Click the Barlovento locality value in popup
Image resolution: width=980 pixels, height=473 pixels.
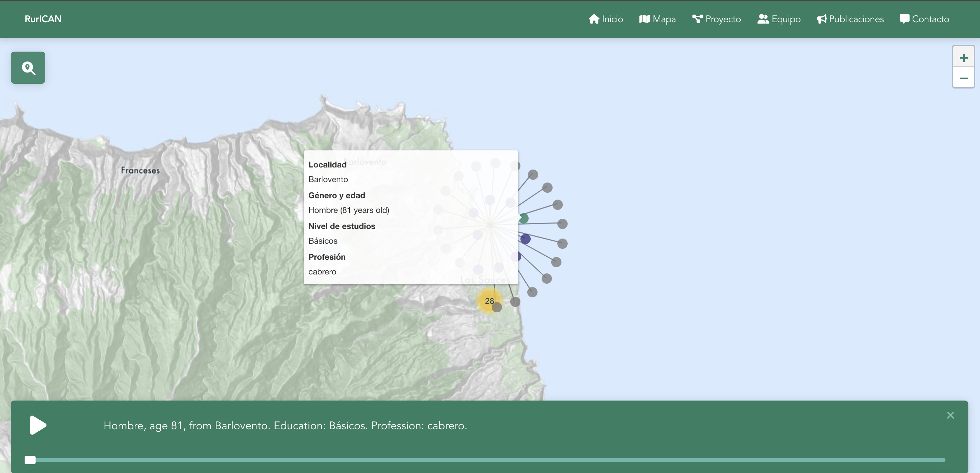click(328, 179)
